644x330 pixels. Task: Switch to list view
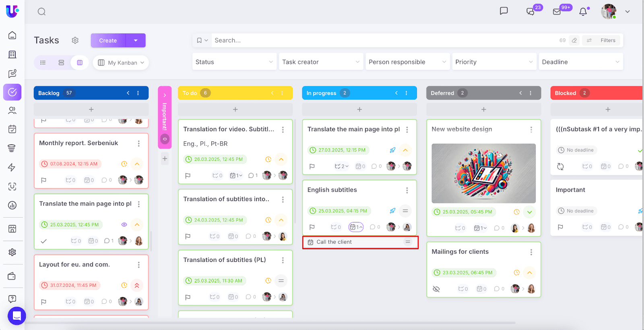43,62
